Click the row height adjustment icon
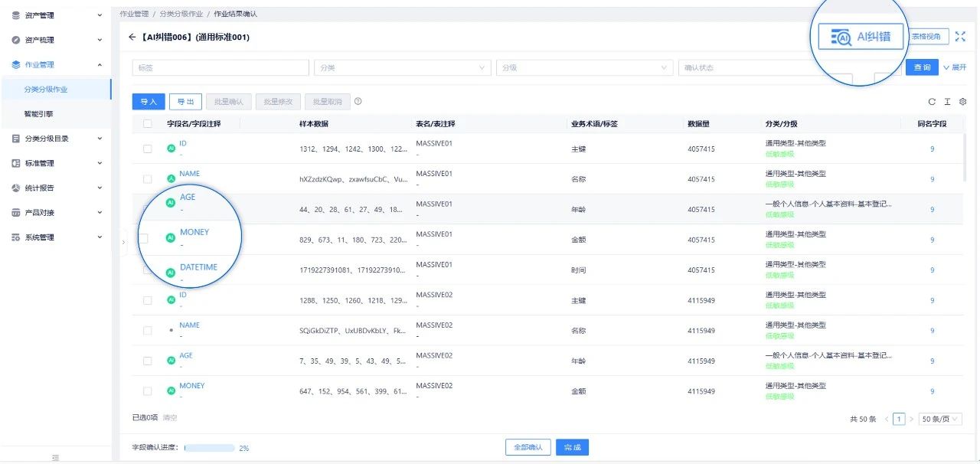 pyautogui.click(x=947, y=102)
